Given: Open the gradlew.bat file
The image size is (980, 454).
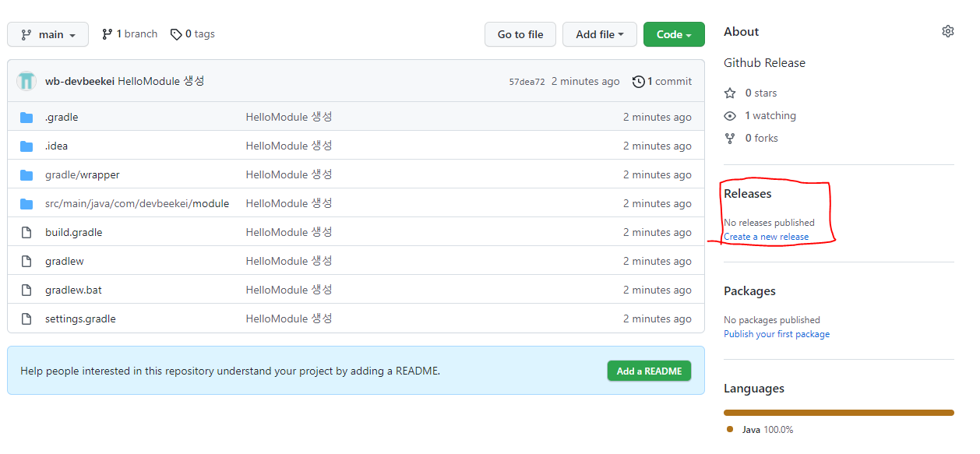Looking at the screenshot, I should (x=73, y=290).
